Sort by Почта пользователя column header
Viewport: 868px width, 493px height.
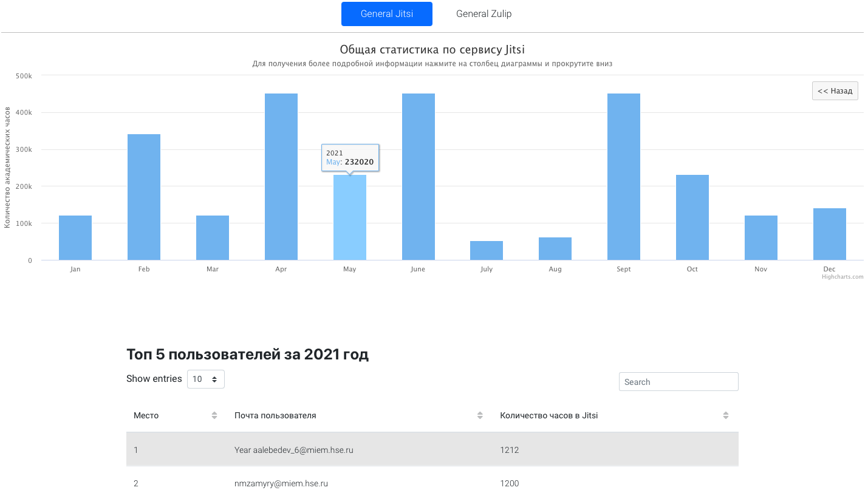360,415
